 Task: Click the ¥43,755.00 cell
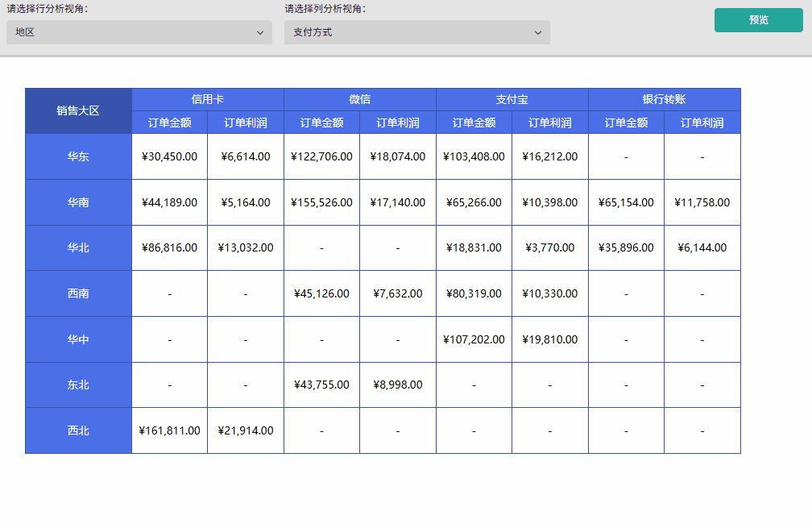click(321, 385)
